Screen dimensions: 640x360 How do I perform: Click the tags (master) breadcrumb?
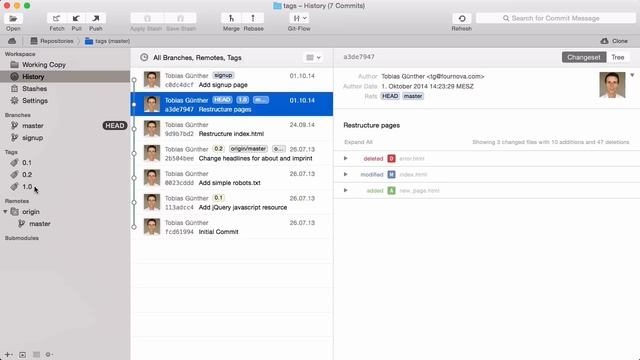point(107,41)
